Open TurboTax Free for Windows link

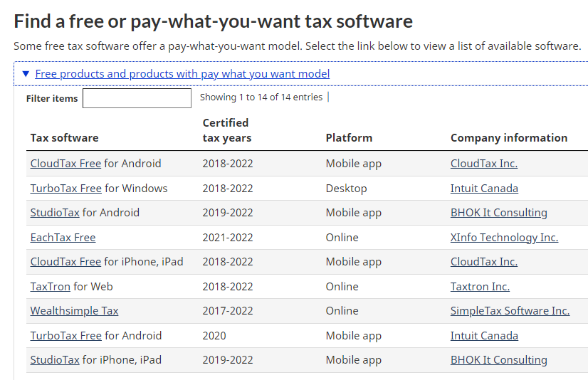click(66, 188)
